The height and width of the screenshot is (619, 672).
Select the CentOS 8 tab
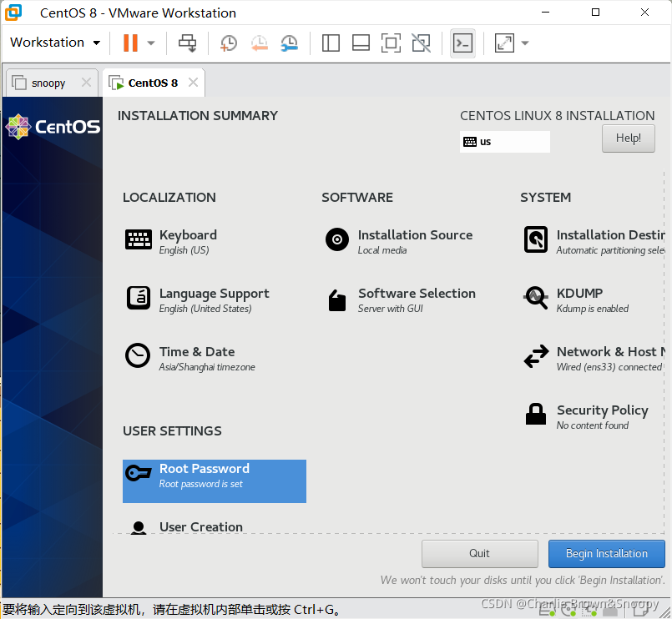(x=153, y=83)
